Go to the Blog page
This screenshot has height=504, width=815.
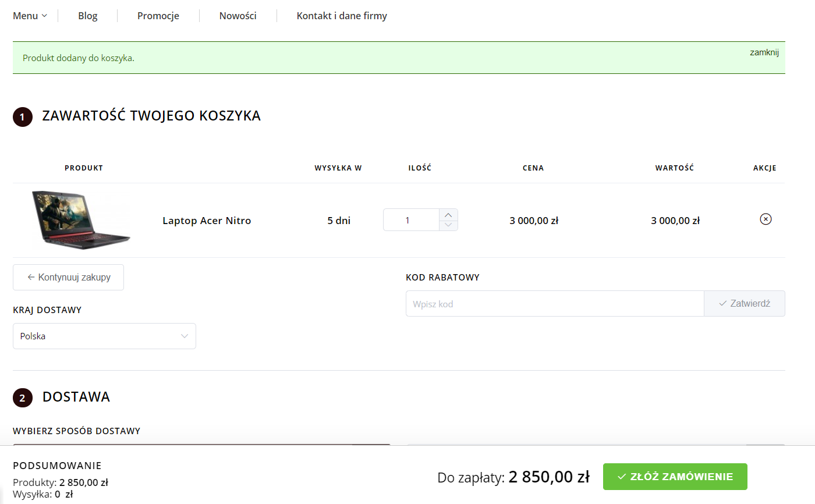(88, 16)
